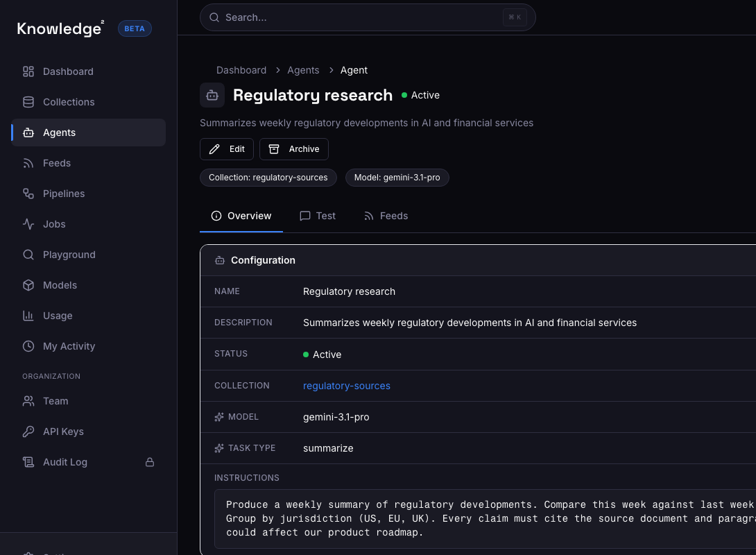The image size is (756, 555).
Task: Click the sparkle icon beside TASK TYPE label
Action: (x=219, y=448)
